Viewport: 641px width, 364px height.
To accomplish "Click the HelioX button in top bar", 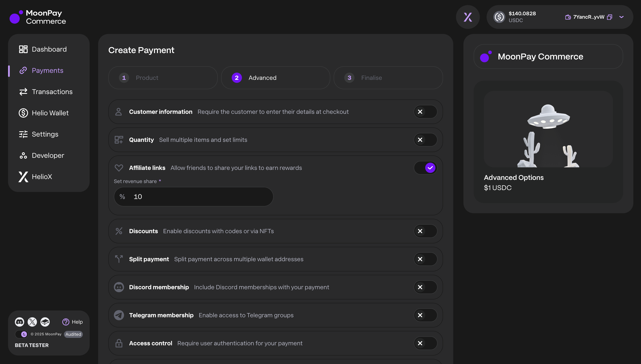I will click(468, 17).
